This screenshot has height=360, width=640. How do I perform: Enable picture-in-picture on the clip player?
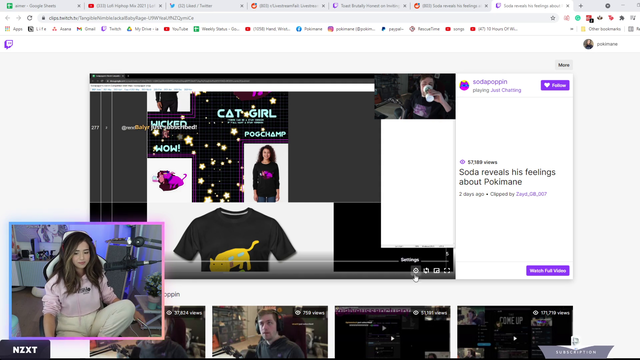pos(437,271)
